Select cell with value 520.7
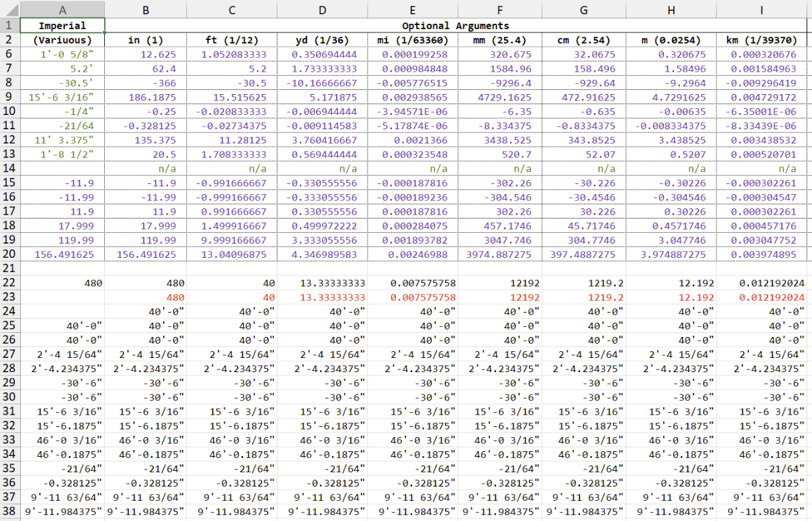 499,154
